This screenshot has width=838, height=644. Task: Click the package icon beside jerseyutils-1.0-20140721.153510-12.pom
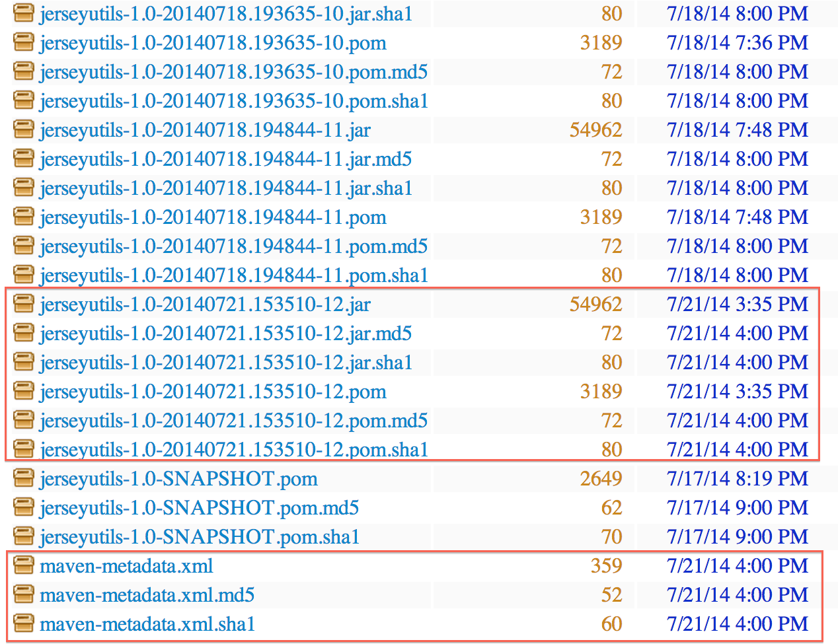click(x=24, y=392)
